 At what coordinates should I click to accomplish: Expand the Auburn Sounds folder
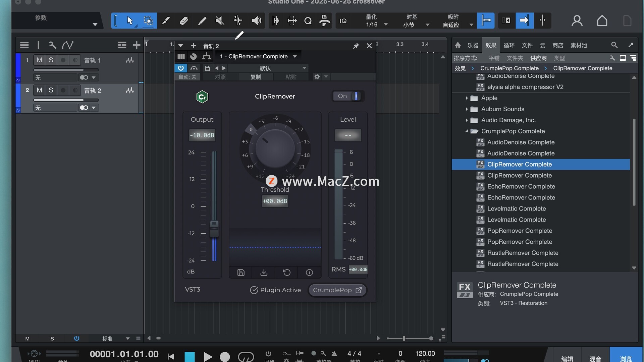[x=466, y=109]
